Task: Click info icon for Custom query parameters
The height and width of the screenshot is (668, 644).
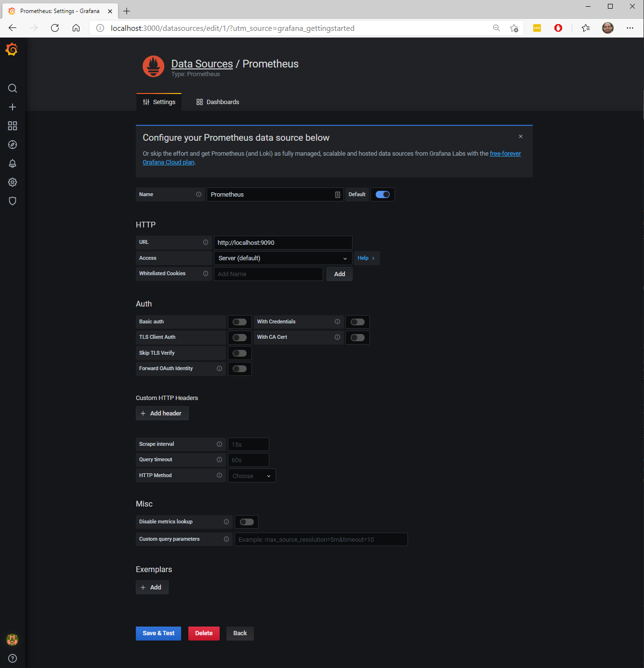Action: [226, 539]
